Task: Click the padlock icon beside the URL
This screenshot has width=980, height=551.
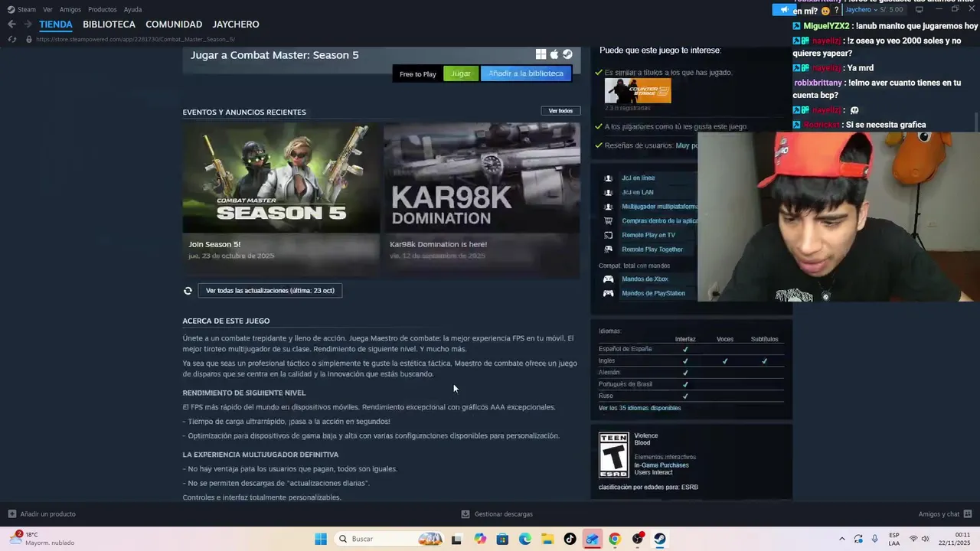Action: [x=29, y=39]
